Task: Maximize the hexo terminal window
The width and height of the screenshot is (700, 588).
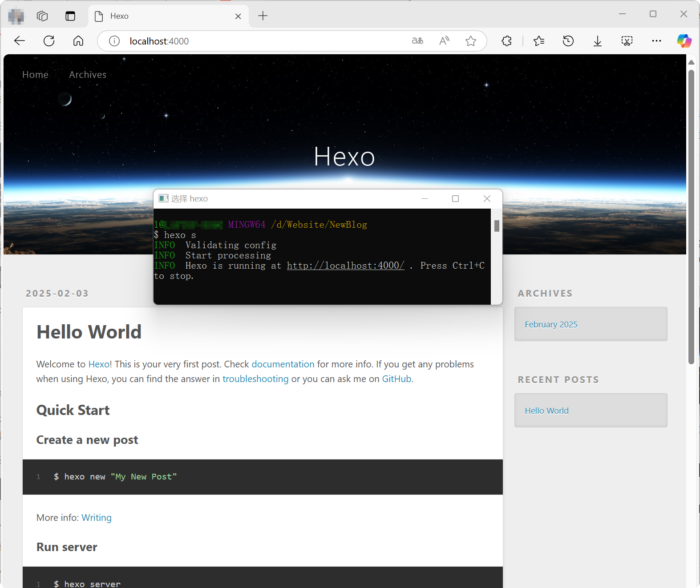Action: (x=455, y=198)
